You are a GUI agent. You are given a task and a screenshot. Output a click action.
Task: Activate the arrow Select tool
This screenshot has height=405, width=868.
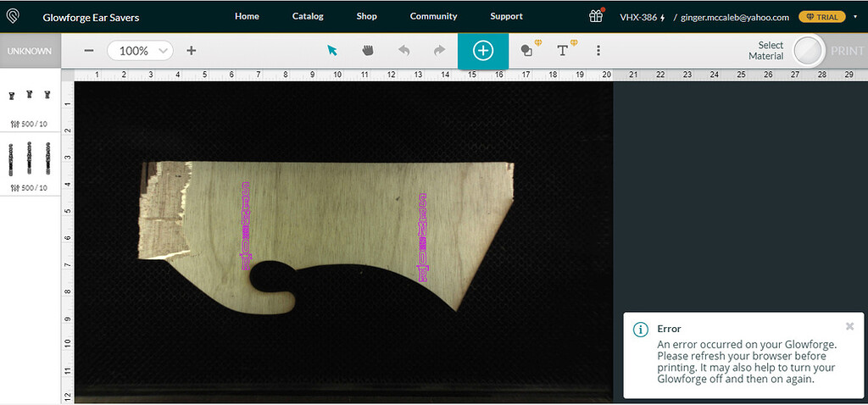332,50
